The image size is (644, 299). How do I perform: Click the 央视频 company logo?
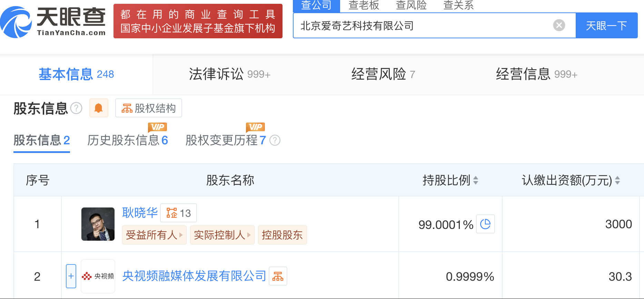[98, 276]
